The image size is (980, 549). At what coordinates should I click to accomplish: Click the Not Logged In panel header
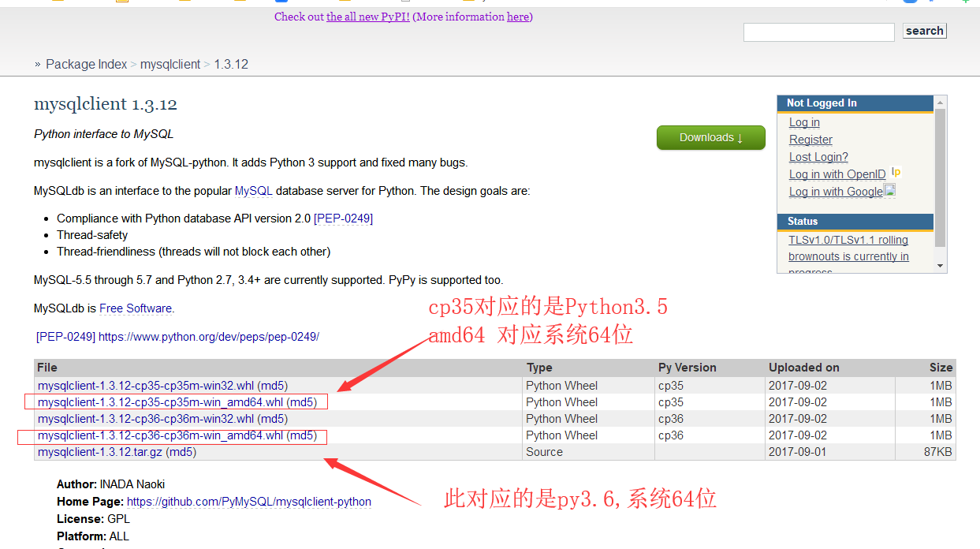click(x=855, y=103)
